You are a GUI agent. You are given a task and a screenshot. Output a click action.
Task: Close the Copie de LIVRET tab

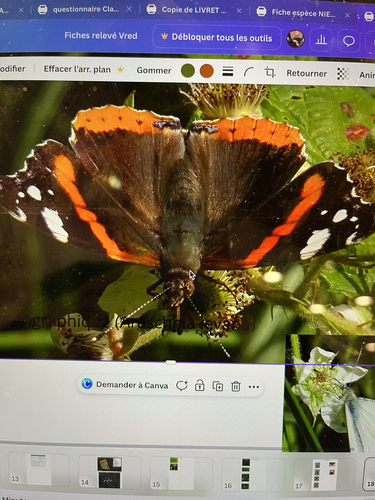pos(239,11)
